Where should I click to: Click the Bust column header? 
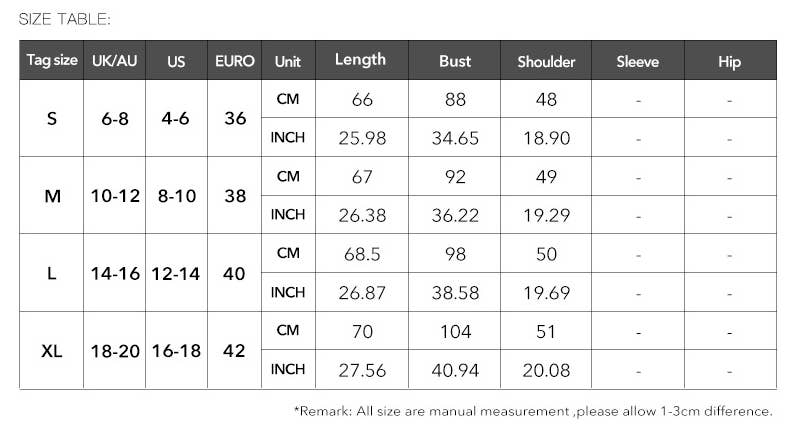pos(455,61)
